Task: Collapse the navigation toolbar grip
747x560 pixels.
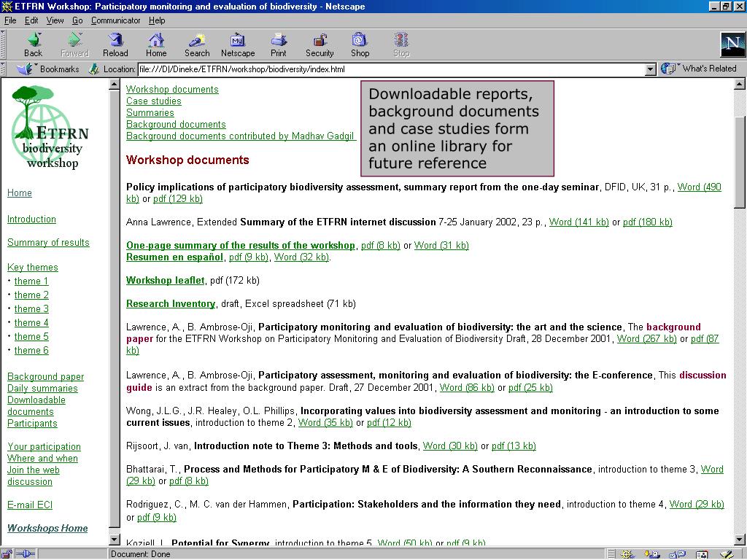Action: (3, 44)
